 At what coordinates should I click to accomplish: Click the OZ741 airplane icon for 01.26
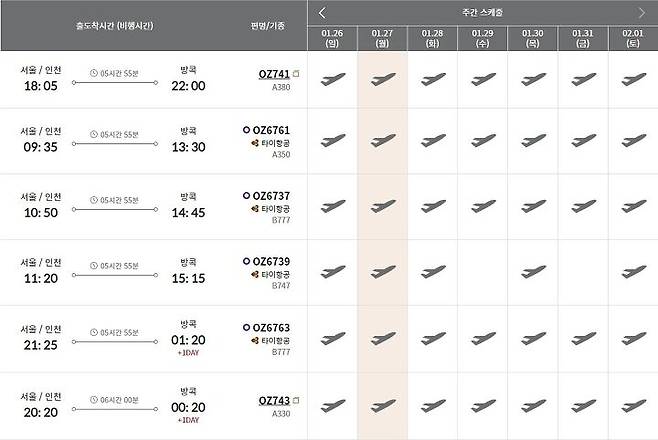click(x=333, y=79)
